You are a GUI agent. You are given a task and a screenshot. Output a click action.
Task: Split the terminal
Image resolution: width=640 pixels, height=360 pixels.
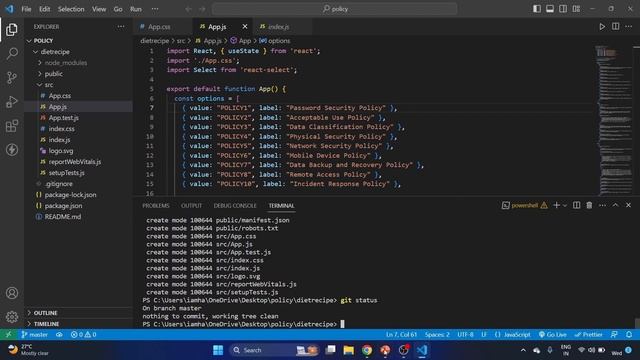point(576,205)
